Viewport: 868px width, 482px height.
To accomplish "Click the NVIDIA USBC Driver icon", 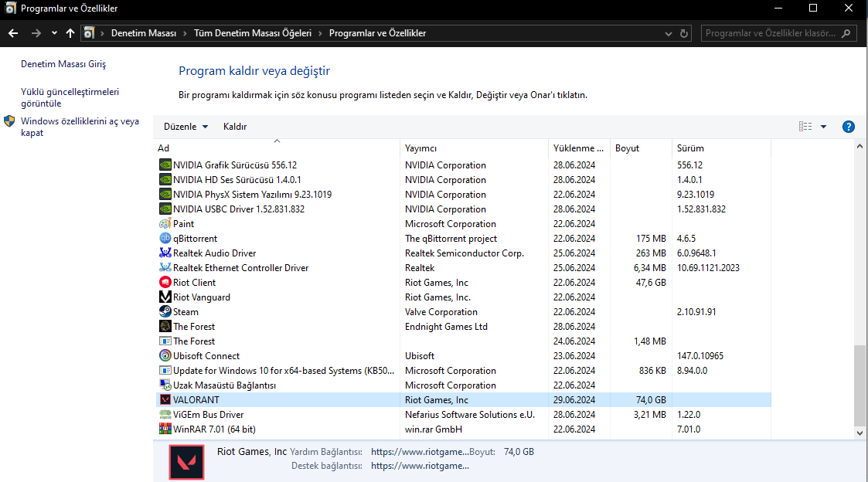I will (165, 209).
